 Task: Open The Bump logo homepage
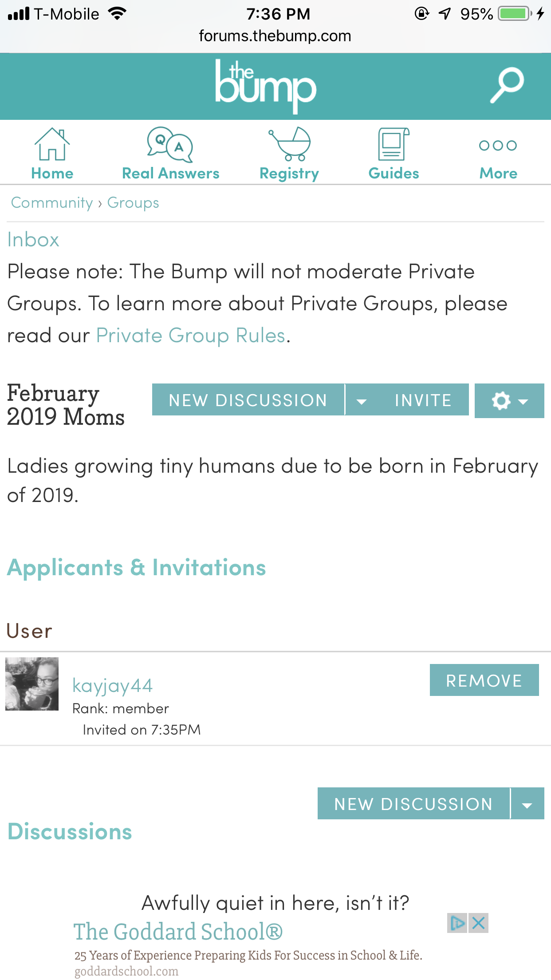pyautogui.click(x=266, y=86)
